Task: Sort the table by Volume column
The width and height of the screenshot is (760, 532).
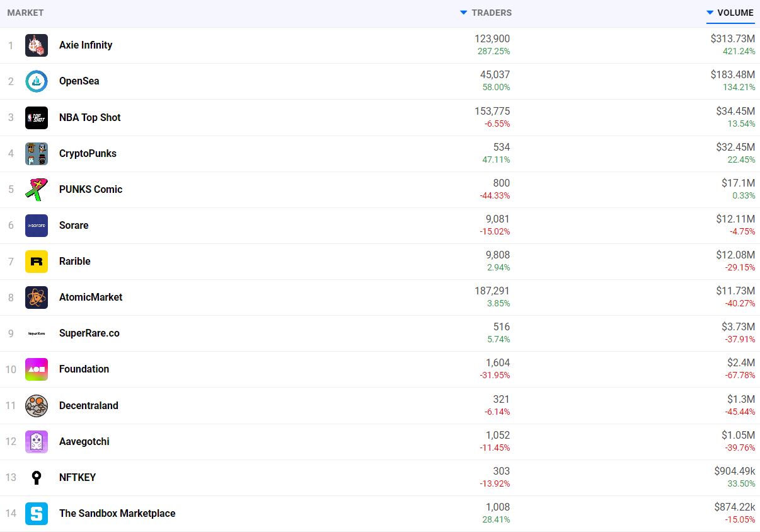Action: (734, 13)
